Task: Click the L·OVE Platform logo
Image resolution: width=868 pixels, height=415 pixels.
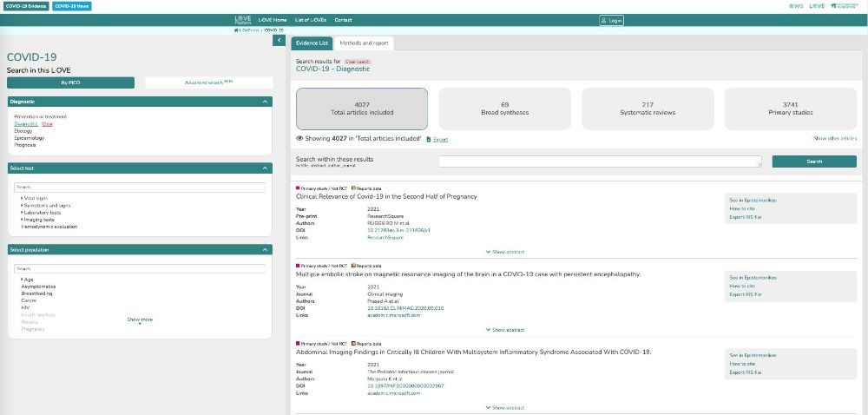Action: click(242, 19)
